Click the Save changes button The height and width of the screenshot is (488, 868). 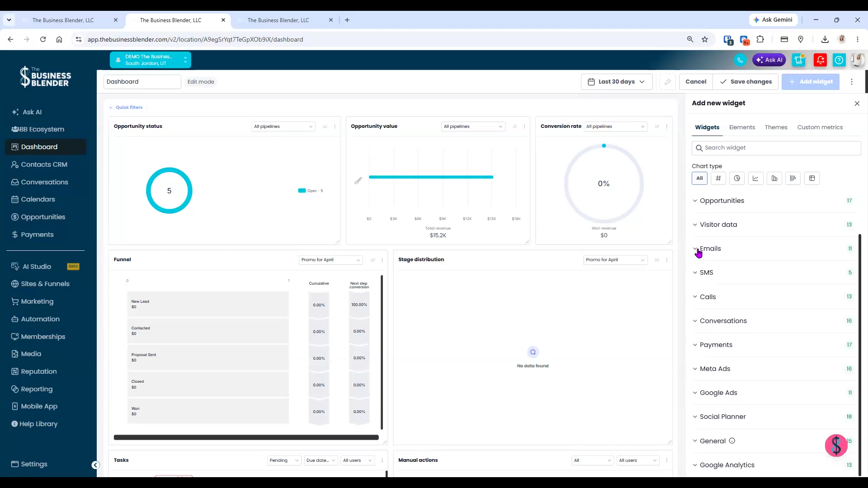pos(746,82)
